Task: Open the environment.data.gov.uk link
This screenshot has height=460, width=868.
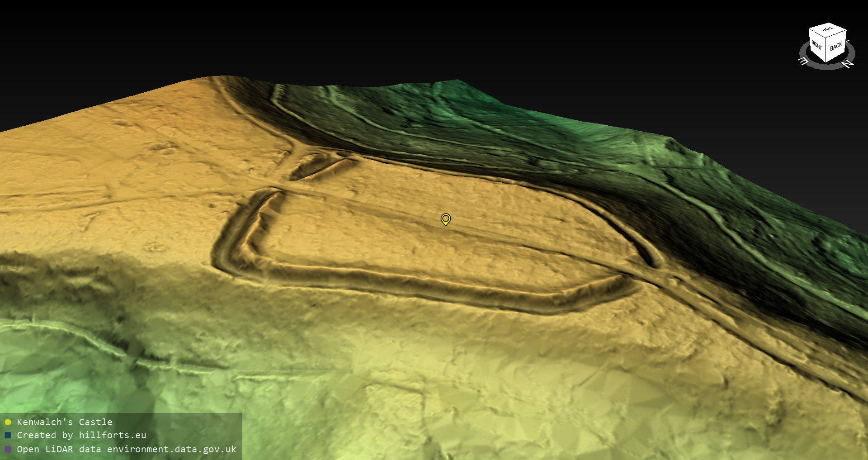Action: tap(172, 449)
